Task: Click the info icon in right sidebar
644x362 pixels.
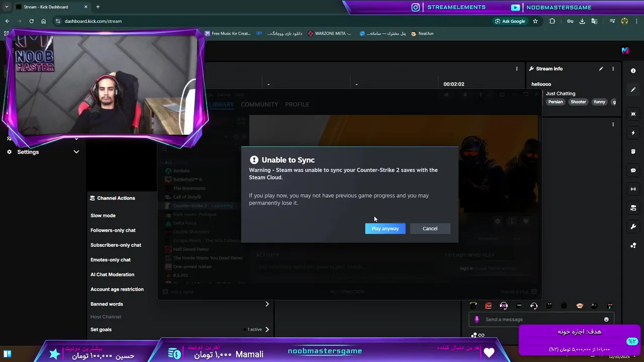Action: tap(633, 71)
